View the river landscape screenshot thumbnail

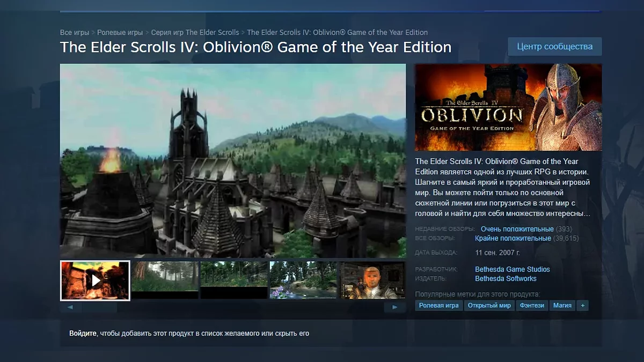point(303,280)
